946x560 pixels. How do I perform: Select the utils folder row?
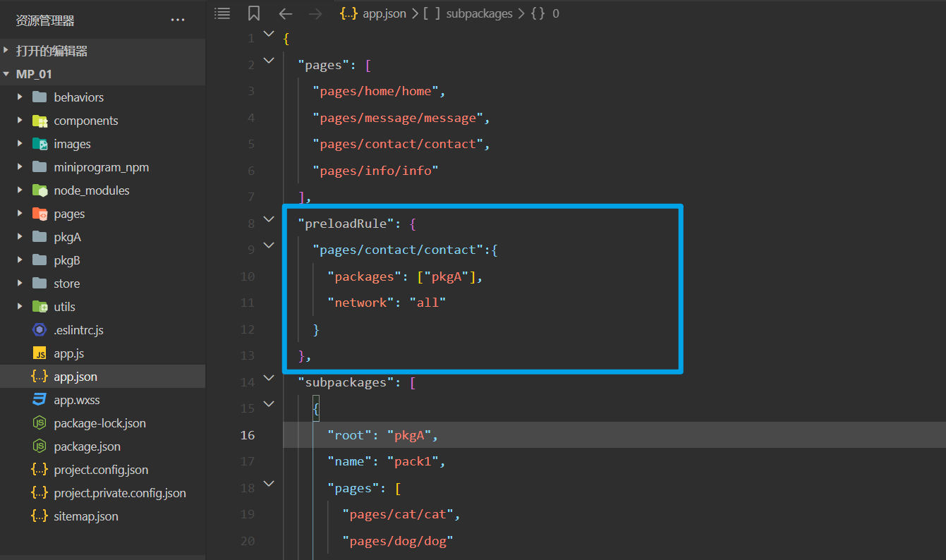[x=102, y=307]
